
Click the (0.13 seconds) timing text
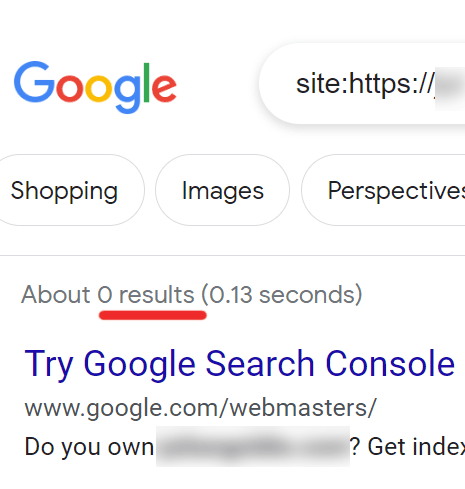[282, 295]
